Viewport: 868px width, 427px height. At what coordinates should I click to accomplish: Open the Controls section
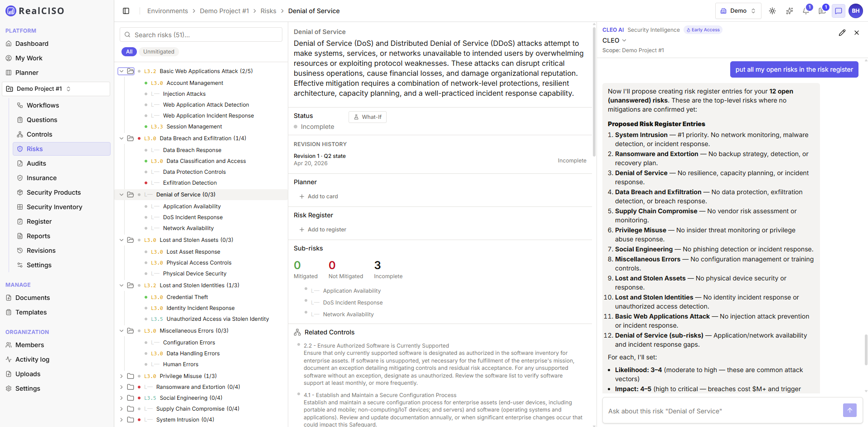click(x=39, y=134)
